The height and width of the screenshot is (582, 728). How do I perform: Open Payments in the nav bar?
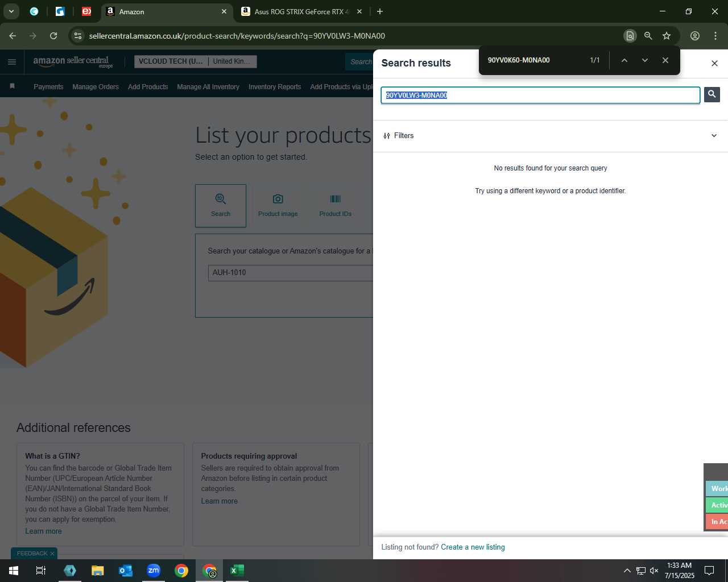48,87
